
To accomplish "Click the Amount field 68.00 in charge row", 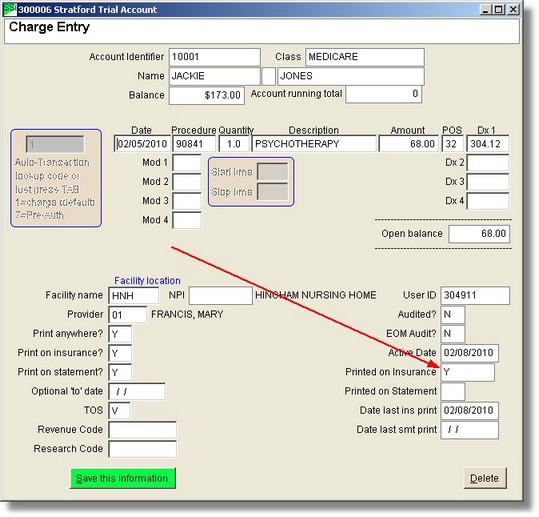I will click(x=409, y=144).
